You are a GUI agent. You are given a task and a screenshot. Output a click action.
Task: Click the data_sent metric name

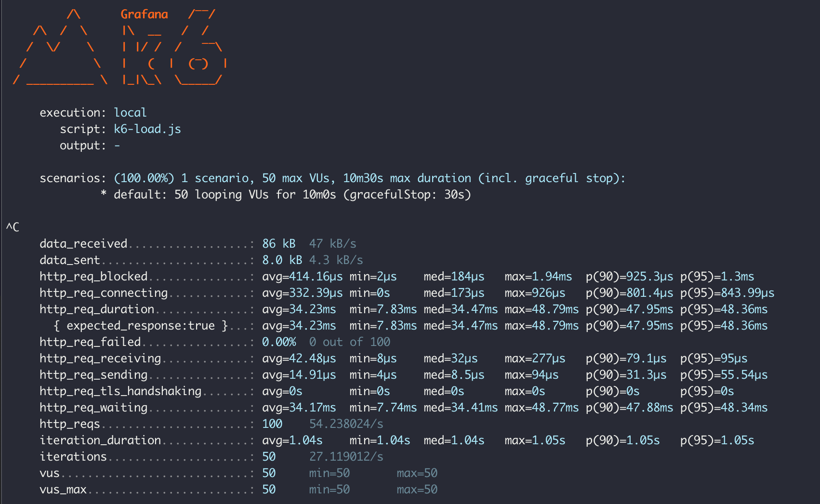point(70,260)
